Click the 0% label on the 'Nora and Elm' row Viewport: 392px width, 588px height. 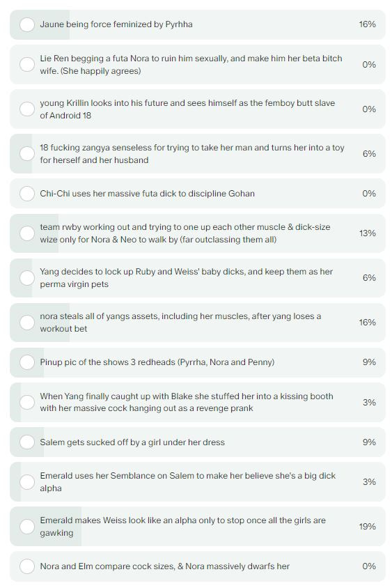point(369,566)
